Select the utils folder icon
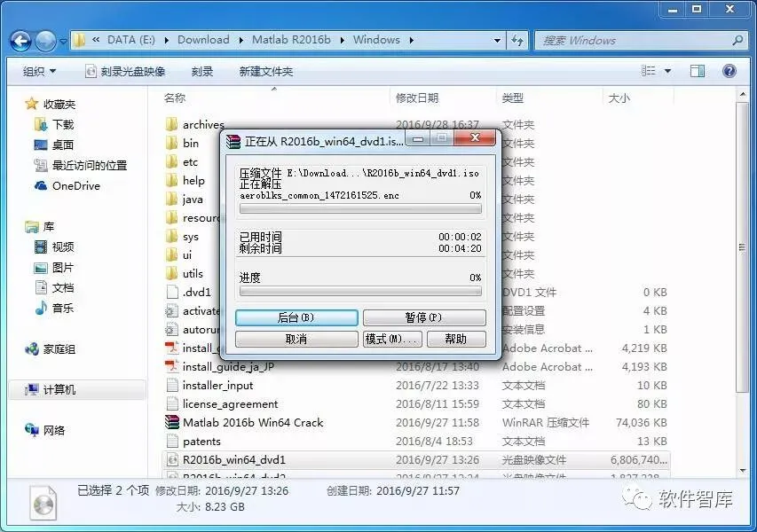The width and height of the screenshot is (757, 532). (171, 274)
